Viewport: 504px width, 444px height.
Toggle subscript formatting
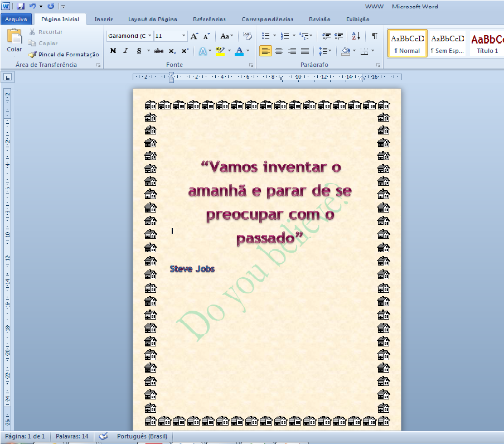click(x=172, y=51)
